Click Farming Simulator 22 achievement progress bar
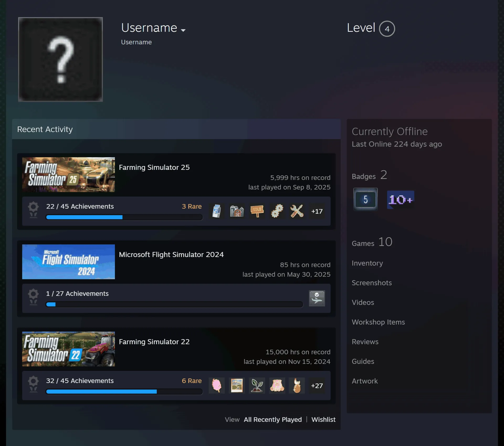The image size is (504, 446). point(124,392)
